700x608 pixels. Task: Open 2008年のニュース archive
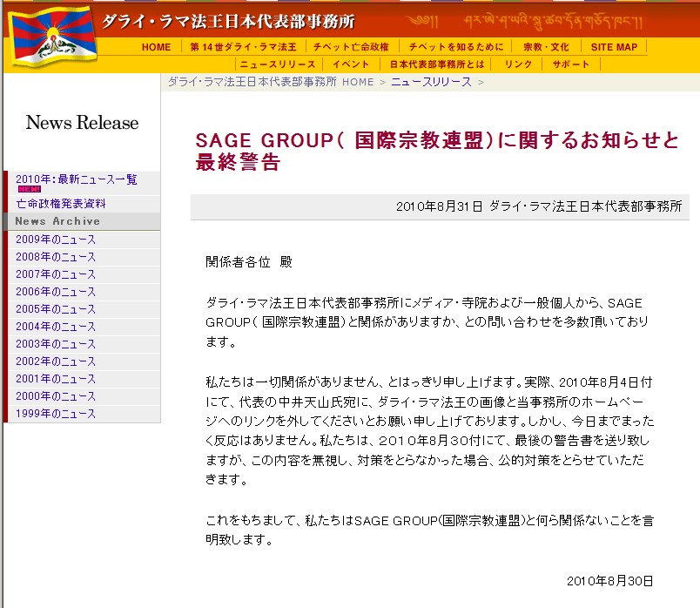coord(56,257)
